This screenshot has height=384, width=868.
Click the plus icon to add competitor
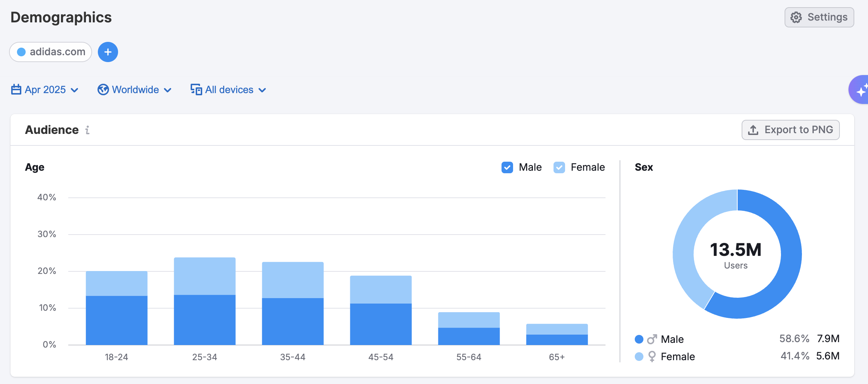click(108, 52)
